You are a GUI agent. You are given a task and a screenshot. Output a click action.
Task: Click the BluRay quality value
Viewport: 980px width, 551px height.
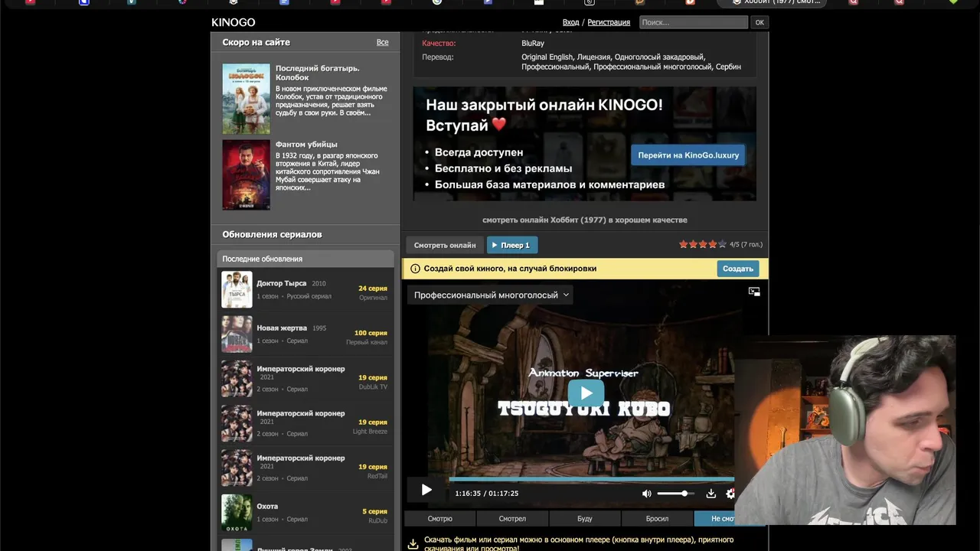(533, 43)
